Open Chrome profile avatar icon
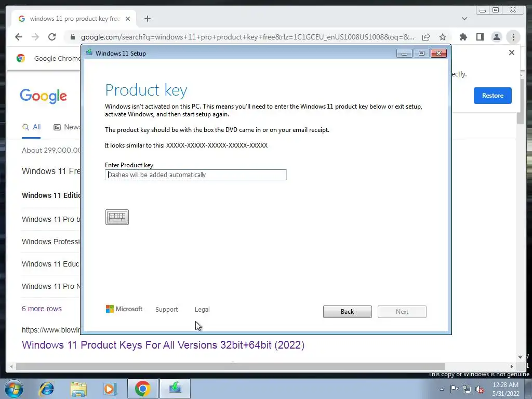The image size is (532, 399). [x=496, y=37]
